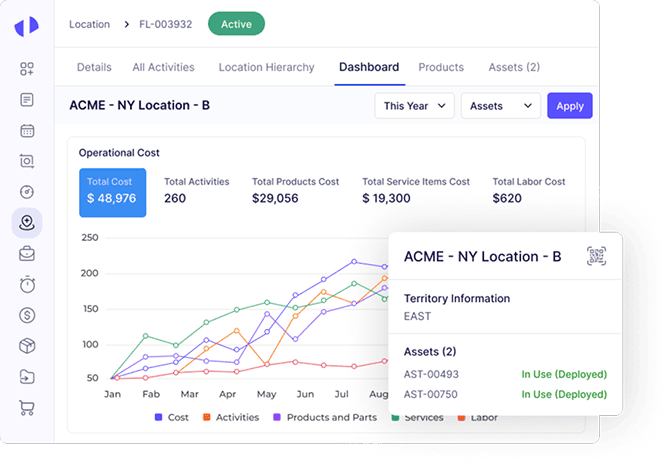The height and width of the screenshot is (468, 672).
Task: Click the QR code icon on location card
Action: [596, 256]
